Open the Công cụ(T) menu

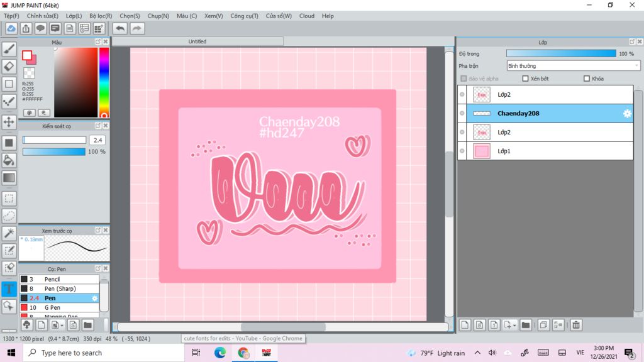[x=245, y=16]
